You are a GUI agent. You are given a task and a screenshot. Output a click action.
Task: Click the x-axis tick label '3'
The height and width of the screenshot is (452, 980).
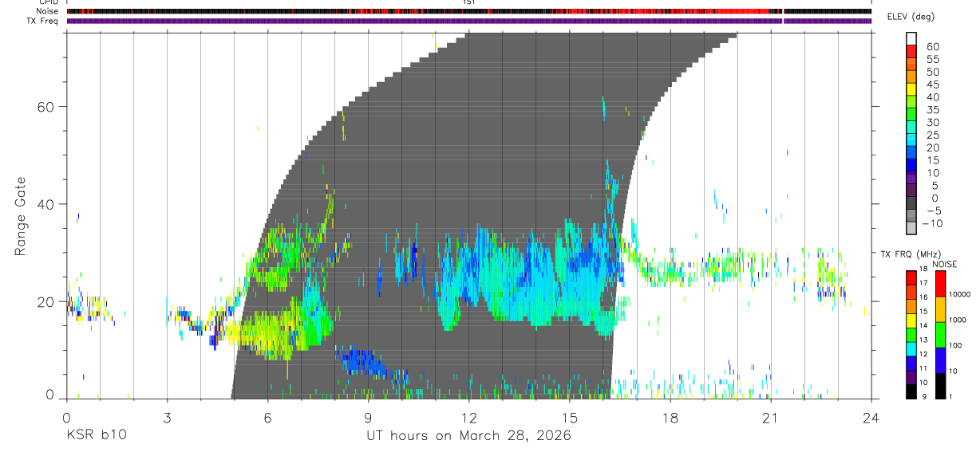click(167, 418)
